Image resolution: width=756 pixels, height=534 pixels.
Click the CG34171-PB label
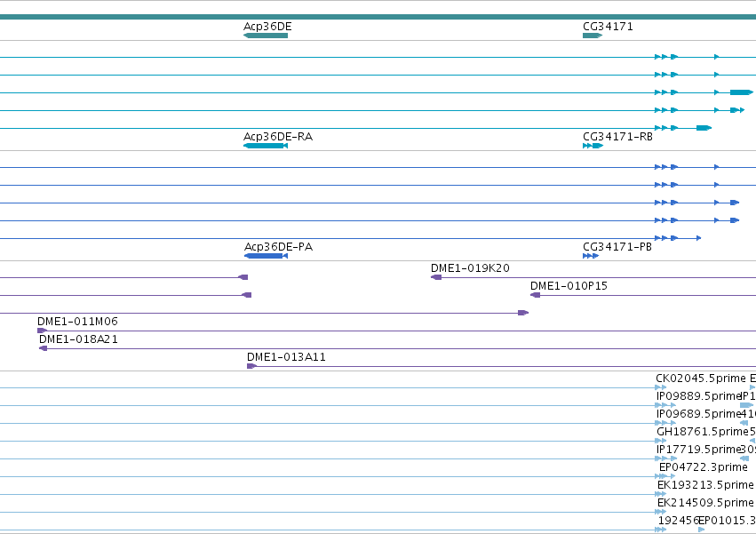click(x=617, y=246)
